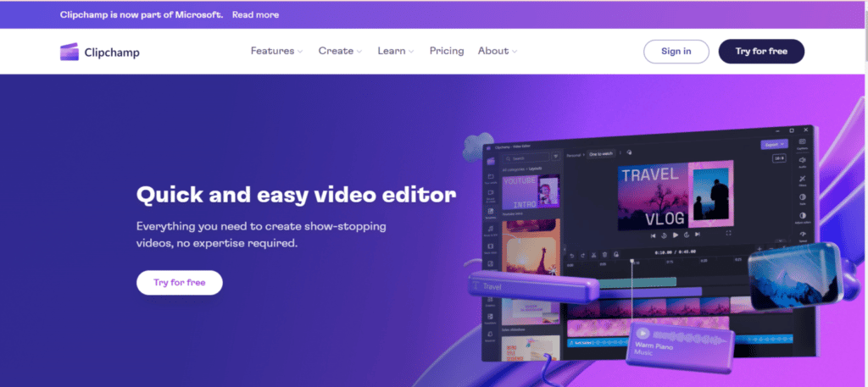Go to the Pricing page

[x=447, y=52]
